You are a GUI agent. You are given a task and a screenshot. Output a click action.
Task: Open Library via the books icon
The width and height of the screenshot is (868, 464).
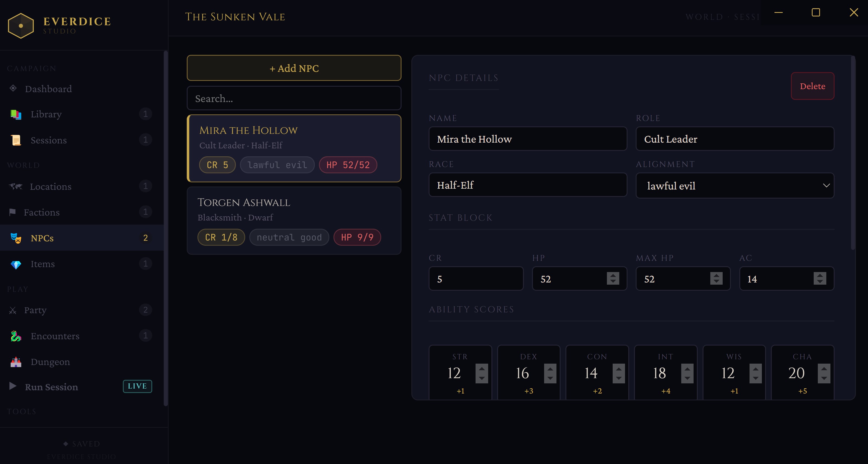pyautogui.click(x=16, y=114)
